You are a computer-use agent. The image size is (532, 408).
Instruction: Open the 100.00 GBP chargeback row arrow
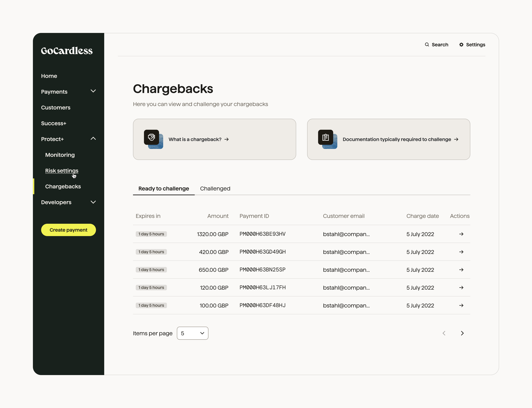pos(461,305)
